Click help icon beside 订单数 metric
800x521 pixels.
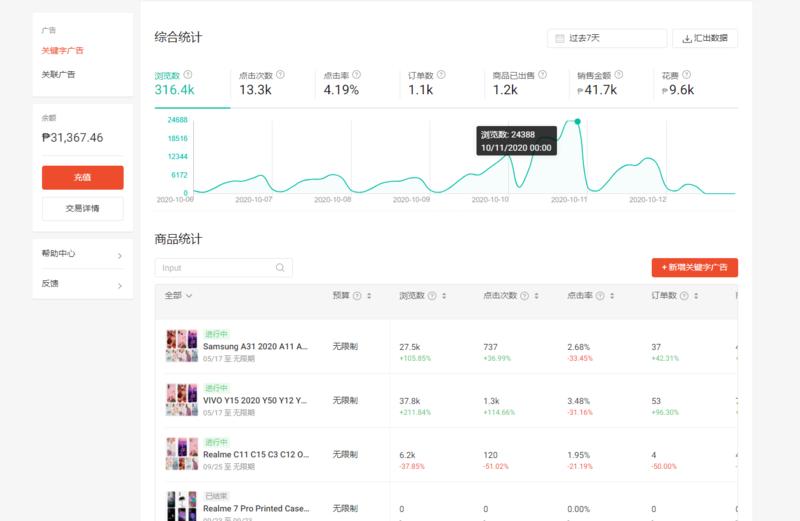[441, 75]
